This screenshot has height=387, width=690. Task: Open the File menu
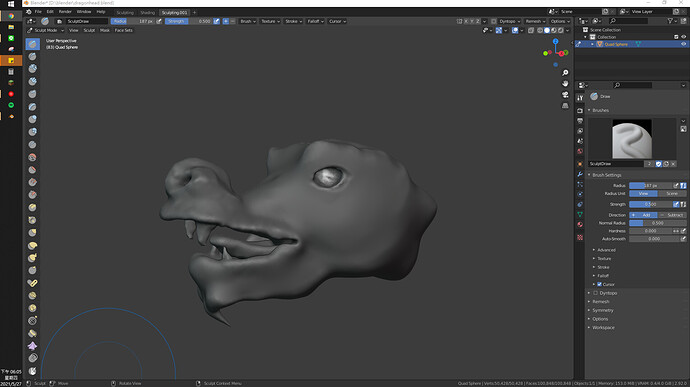(x=38, y=12)
